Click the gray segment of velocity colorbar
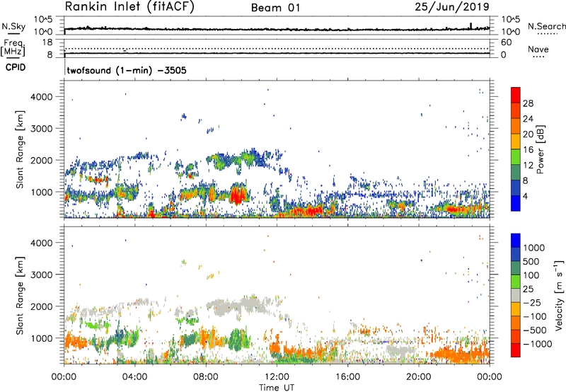The width and height of the screenshot is (566, 392). (516, 295)
